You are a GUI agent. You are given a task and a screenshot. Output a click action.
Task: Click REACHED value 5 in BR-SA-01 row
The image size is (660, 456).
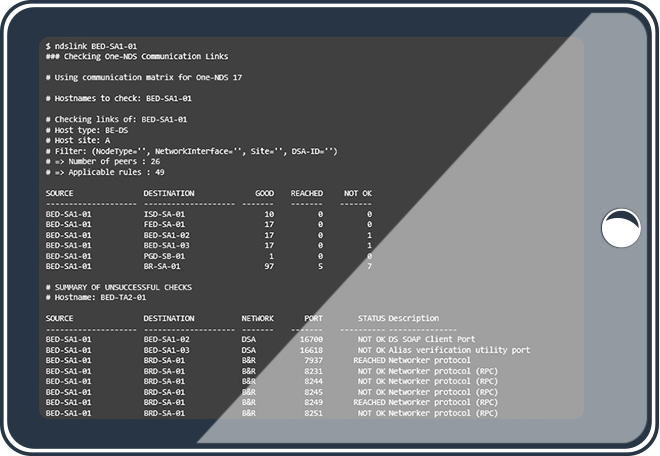click(321, 267)
